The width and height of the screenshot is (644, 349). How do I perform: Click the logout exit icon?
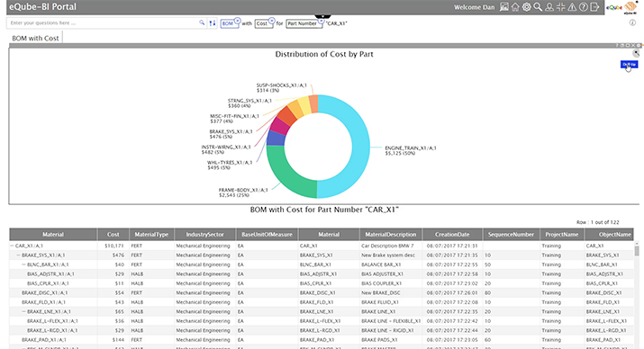[594, 7]
